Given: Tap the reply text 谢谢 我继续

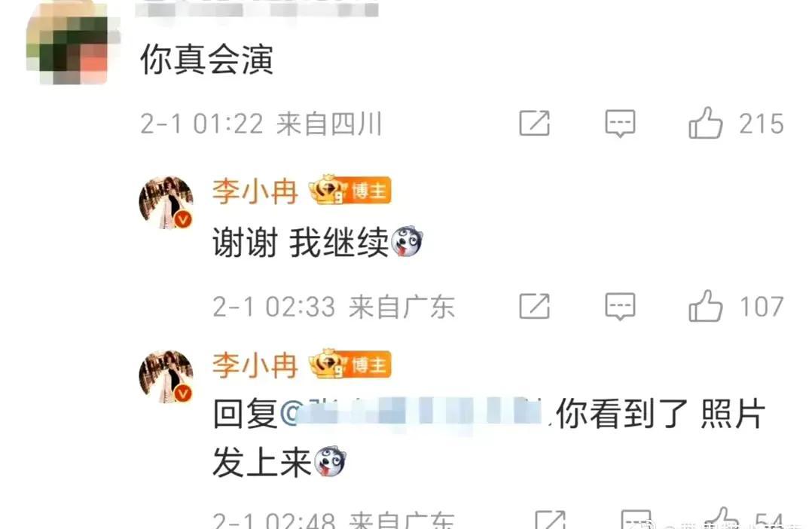Looking at the screenshot, I should (x=301, y=243).
